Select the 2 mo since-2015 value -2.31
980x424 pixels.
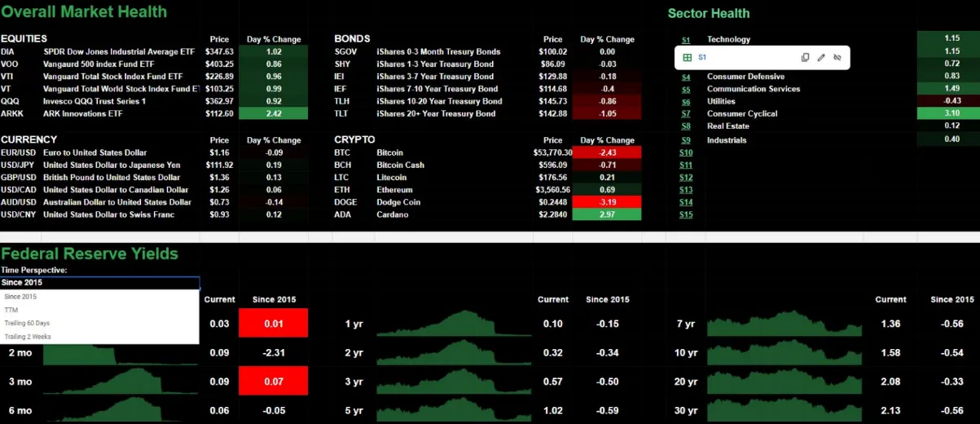click(x=273, y=353)
